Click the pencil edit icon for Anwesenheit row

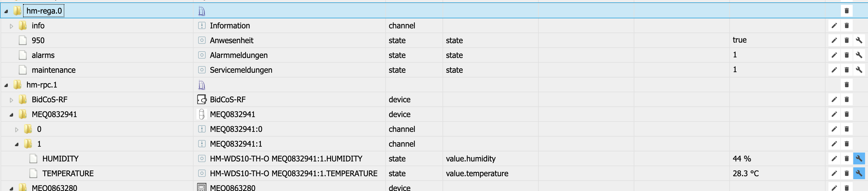click(x=834, y=41)
